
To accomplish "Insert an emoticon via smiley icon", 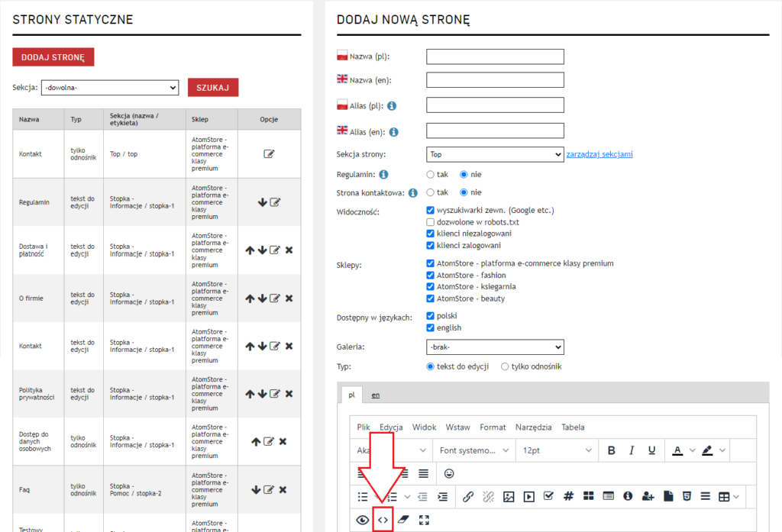I will (449, 473).
